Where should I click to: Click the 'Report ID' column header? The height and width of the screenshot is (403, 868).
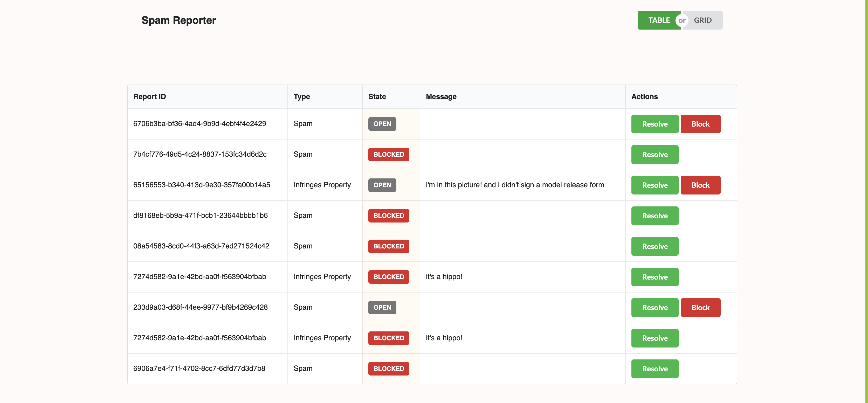coord(149,96)
